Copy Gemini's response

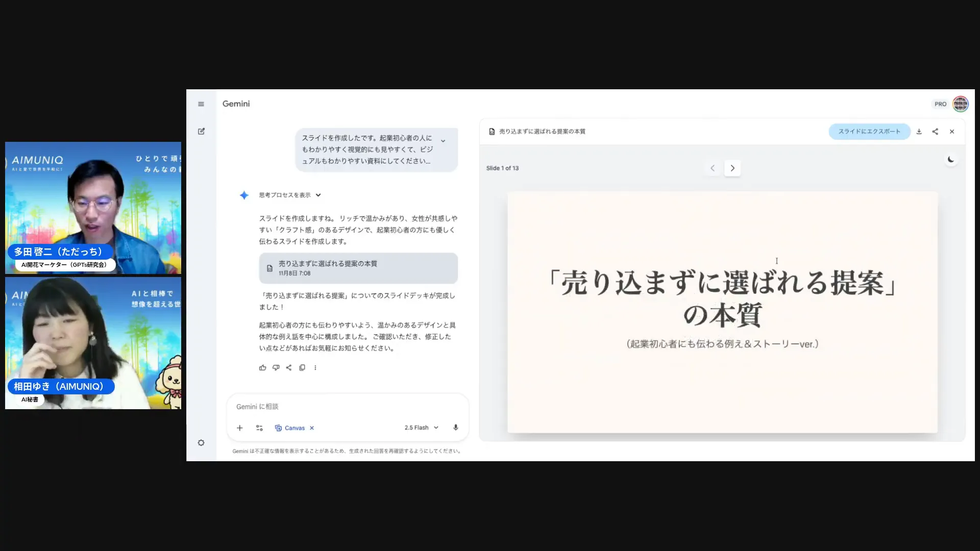pos(302,367)
